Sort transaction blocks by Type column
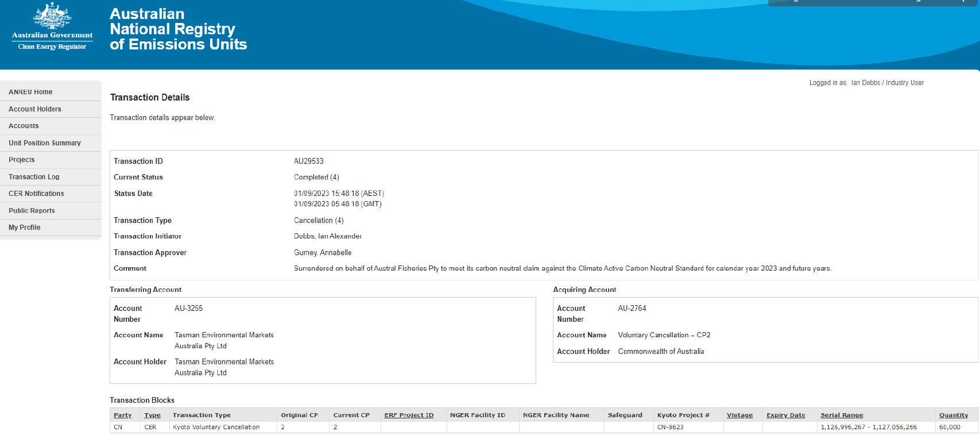Image resolution: width=980 pixels, height=435 pixels. pos(152,415)
